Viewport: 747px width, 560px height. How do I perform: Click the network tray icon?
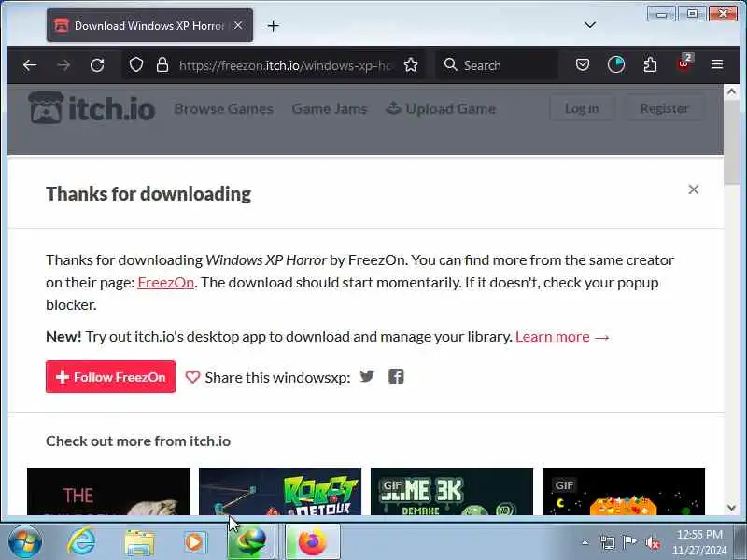coord(608,542)
